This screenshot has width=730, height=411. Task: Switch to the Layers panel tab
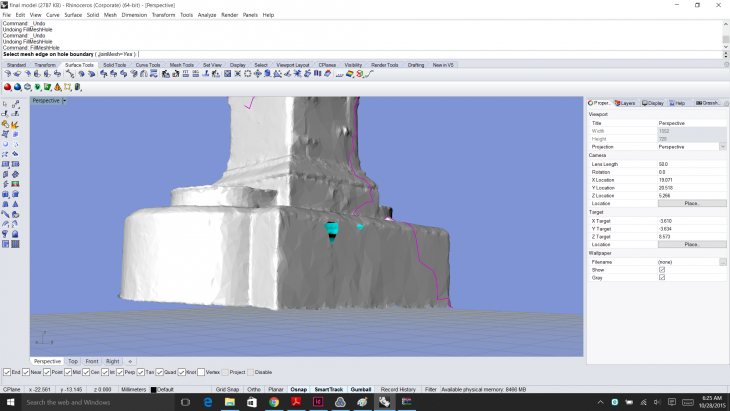(x=626, y=103)
